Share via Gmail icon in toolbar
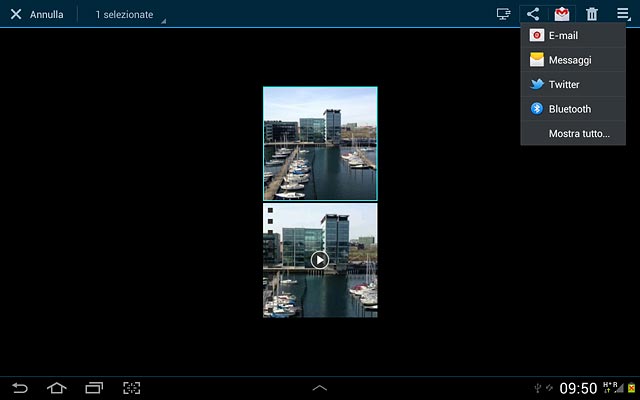This screenshot has height=400, width=640. pyautogui.click(x=562, y=14)
